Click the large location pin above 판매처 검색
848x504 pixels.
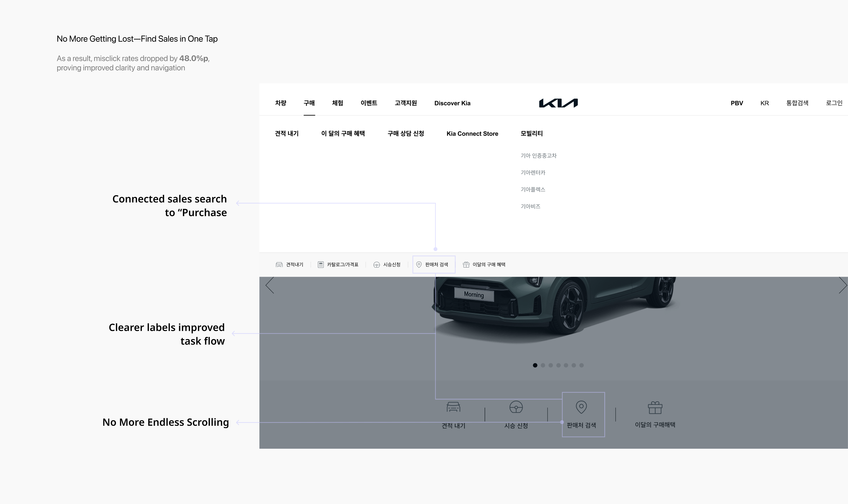581,407
